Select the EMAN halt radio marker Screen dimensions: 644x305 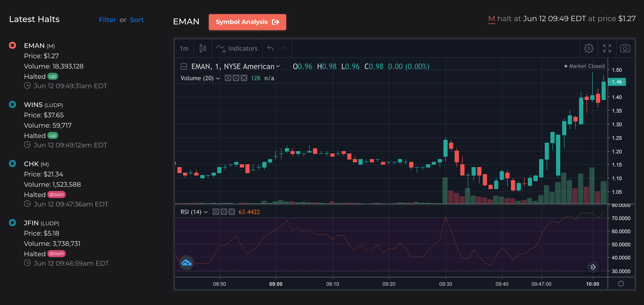coord(12,45)
